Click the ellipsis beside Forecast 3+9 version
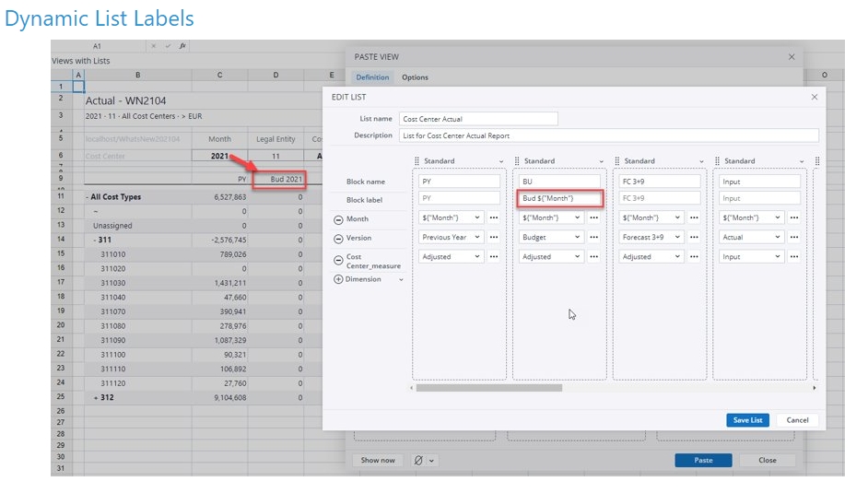The width and height of the screenshot is (868, 493). pos(694,237)
